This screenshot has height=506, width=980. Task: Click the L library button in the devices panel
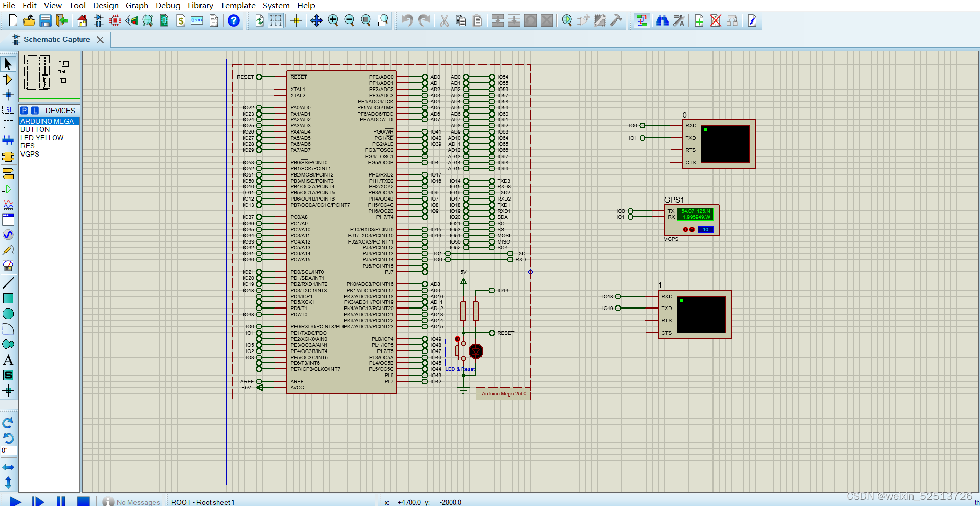pos(35,111)
